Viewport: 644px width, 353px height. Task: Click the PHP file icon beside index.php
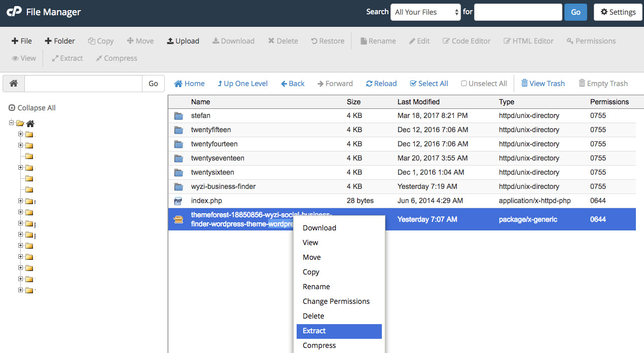178,201
